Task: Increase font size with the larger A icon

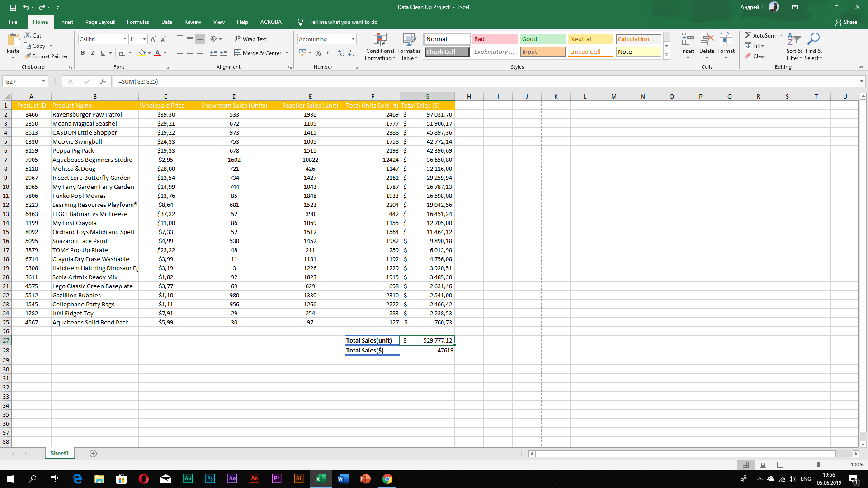Action: 153,39
